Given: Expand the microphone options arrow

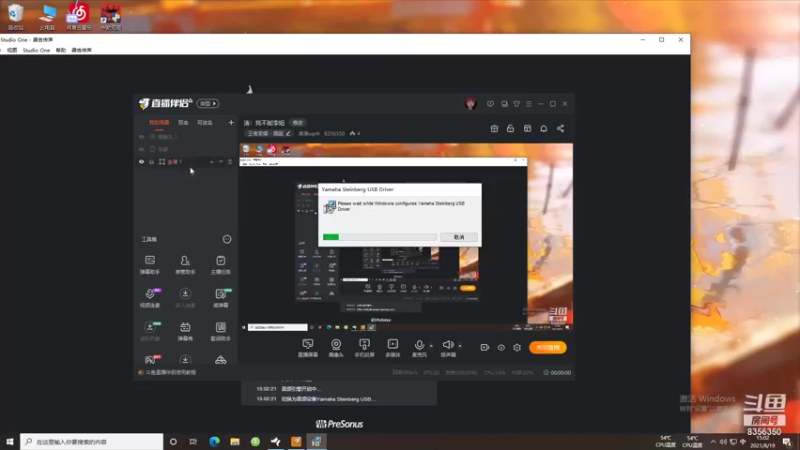Looking at the screenshot, I should (x=431, y=345).
